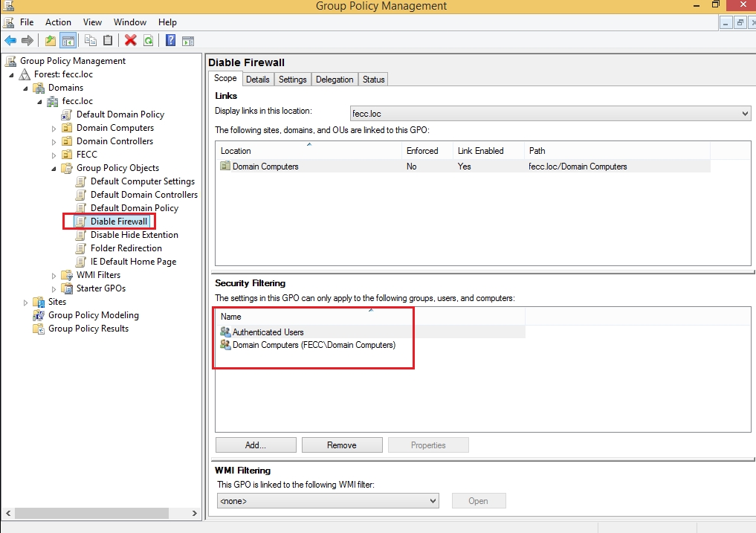This screenshot has height=533, width=756.
Task: Select Default Computer Settings GPO
Action: tap(142, 181)
